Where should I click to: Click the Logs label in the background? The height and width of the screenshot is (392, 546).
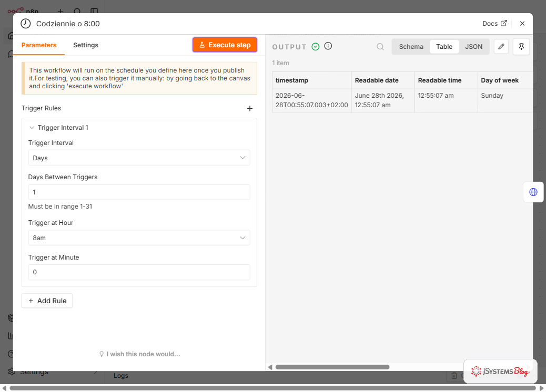pyautogui.click(x=121, y=376)
